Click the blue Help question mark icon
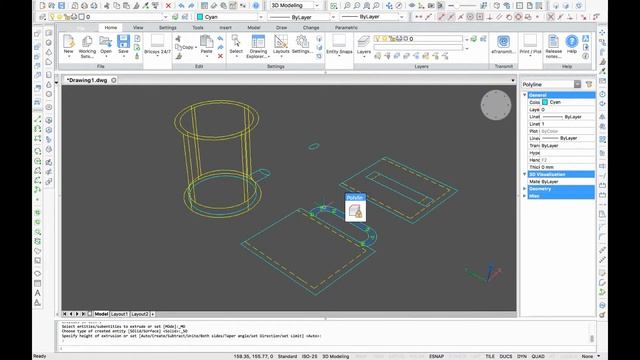The width and height of the screenshot is (640, 360). click(572, 42)
